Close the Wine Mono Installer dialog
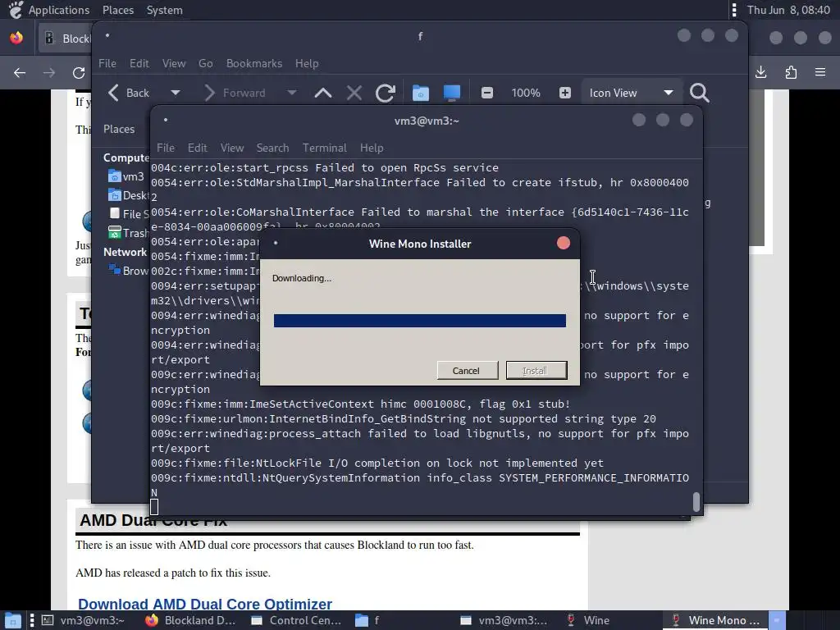 (563, 243)
